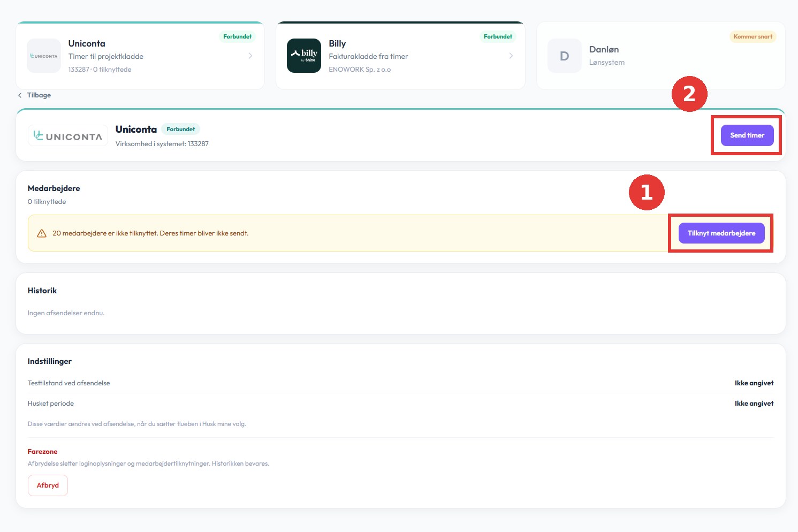798x532 pixels.
Task: Click 'Ikke angivet' value for Testtilstand
Action: pos(754,383)
